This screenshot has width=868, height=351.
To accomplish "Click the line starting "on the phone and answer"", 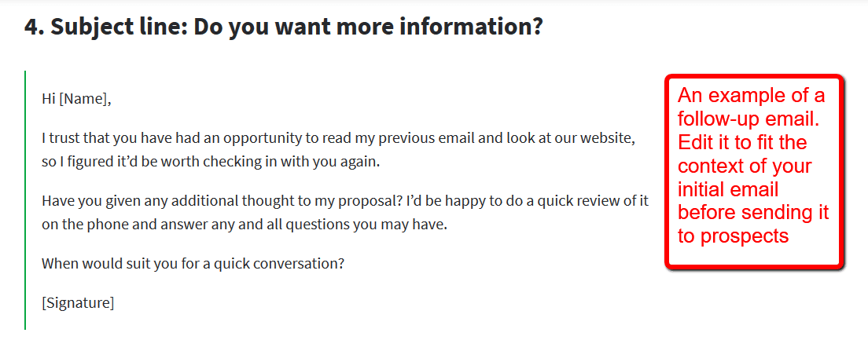I will (244, 225).
